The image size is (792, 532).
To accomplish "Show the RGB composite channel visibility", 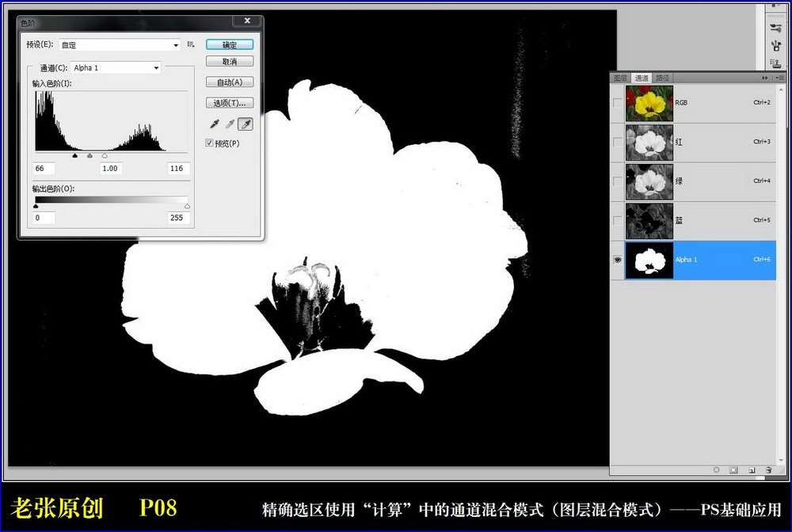I will (x=618, y=102).
